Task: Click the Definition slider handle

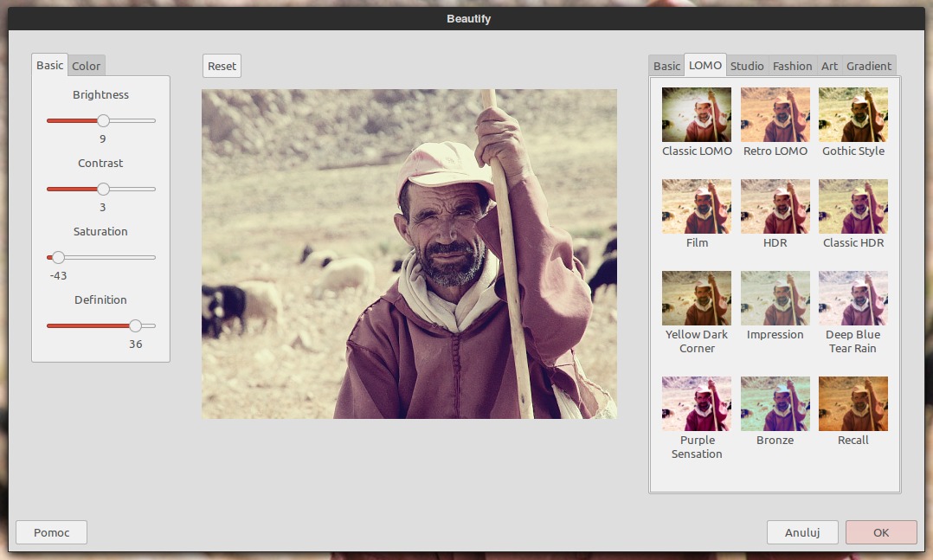Action: 136,326
